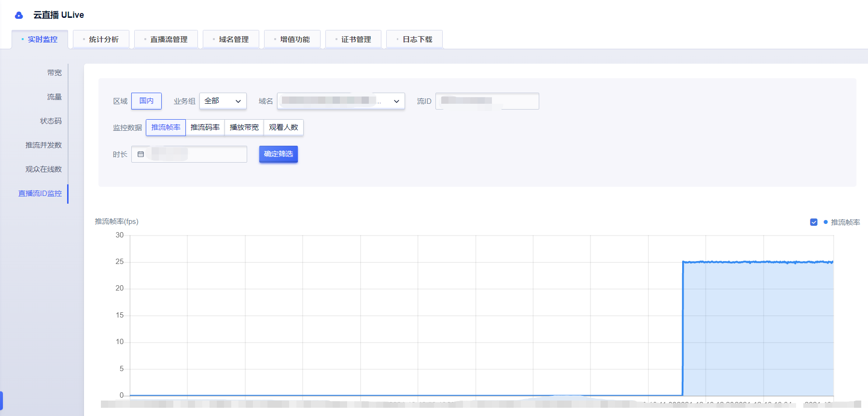This screenshot has width=868, height=416.
Task: Click the 推流帧率(fps) chart axis title
Action: click(116, 222)
